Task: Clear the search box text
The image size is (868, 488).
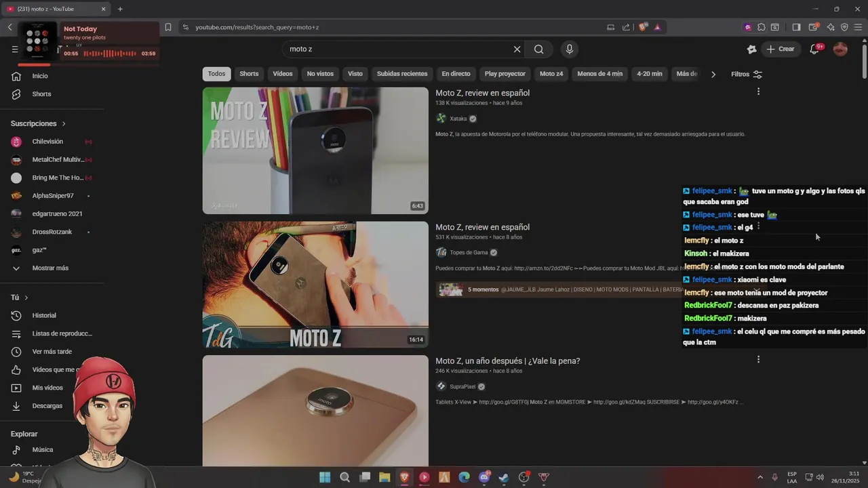Action: coord(517,49)
